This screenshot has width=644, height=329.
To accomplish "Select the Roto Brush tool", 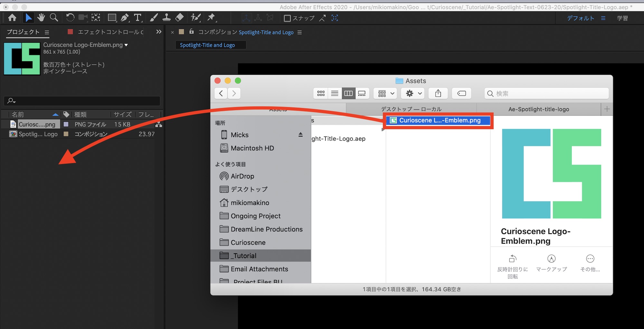I will pos(195,18).
